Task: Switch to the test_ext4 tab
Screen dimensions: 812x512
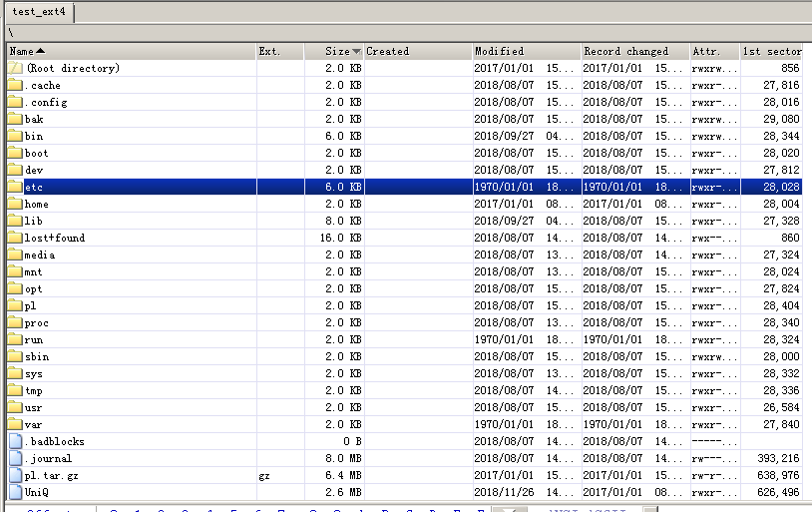Action: pyautogui.click(x=38, y=11)
